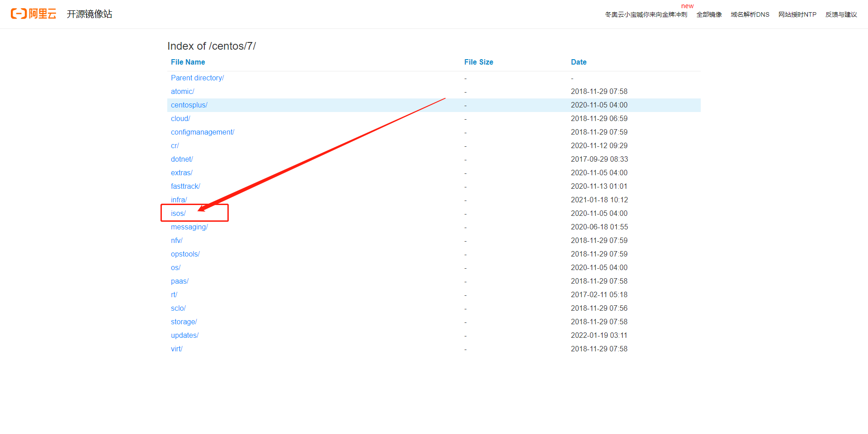The width and height of the screenshot is (868, 434).
Task: Open the extras/ directory
Action: click(182, 173)
